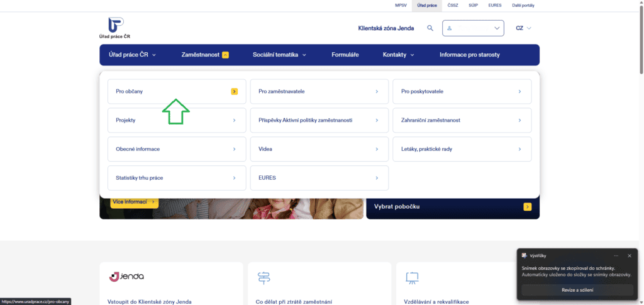
Task: Switch to SÚIP portal tab
Action: pos(473,5)
